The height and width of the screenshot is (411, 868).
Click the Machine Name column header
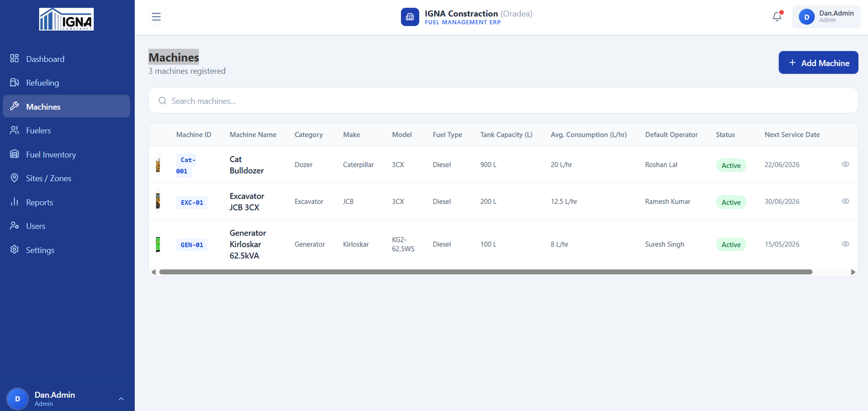[x=253, y=134]
